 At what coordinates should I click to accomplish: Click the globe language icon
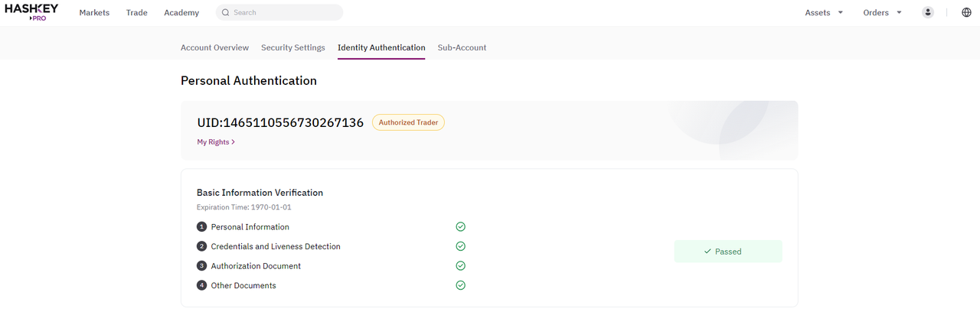[966, 12]
